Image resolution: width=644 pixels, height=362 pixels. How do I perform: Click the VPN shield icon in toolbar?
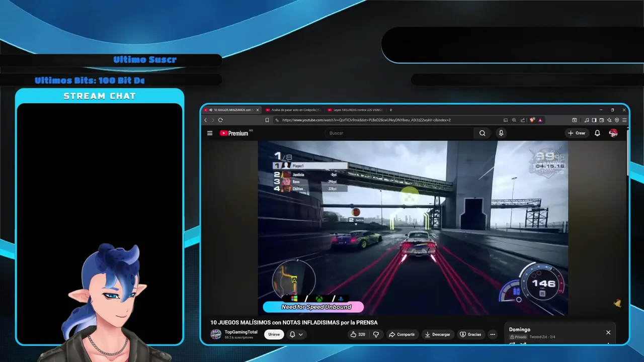pos(617,120)
